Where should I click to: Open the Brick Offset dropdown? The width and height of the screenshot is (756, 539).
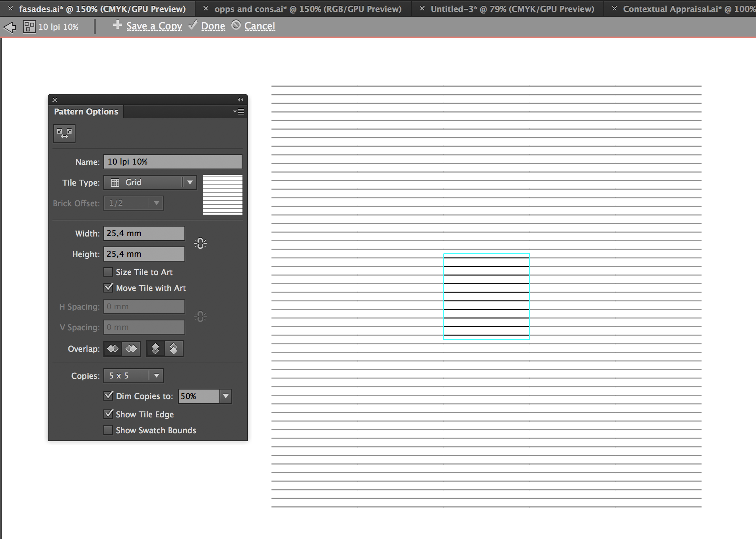[134, 203]
